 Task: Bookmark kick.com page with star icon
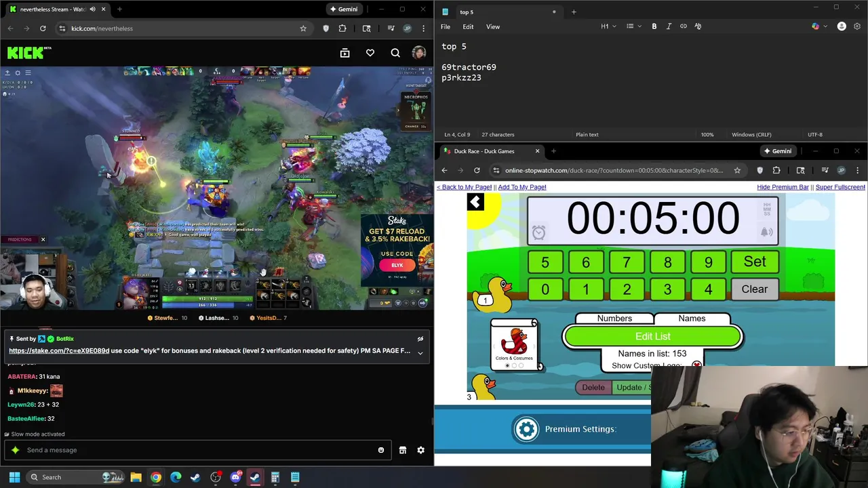coord(303,28)
